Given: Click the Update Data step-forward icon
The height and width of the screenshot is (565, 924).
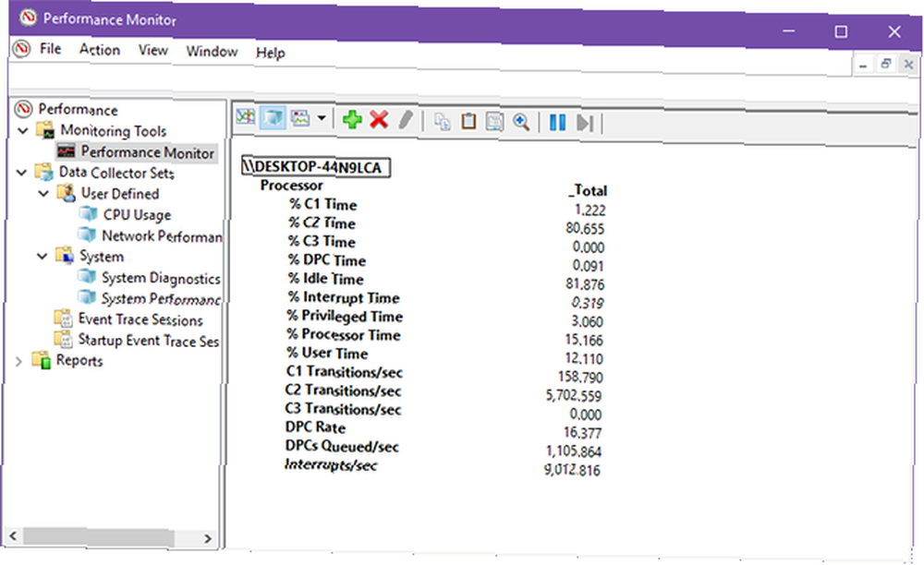Looking at the screenshot, I should click(x=585, y=123).
